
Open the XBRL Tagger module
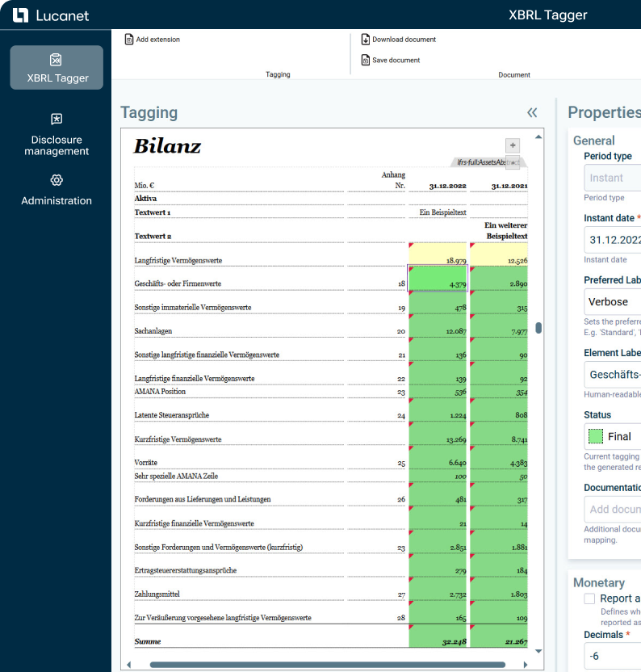coord(57,67)
